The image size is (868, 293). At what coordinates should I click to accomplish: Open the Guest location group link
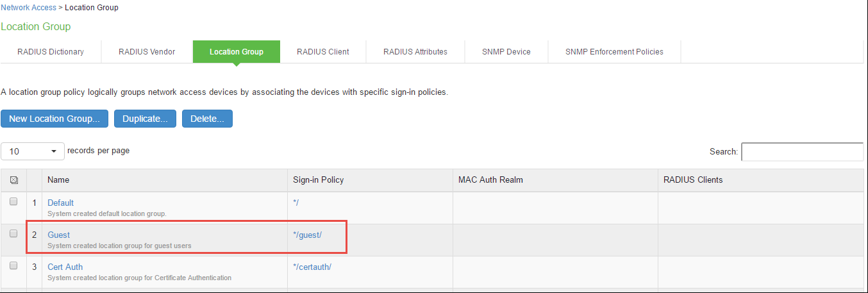click(x=59, y=235)
